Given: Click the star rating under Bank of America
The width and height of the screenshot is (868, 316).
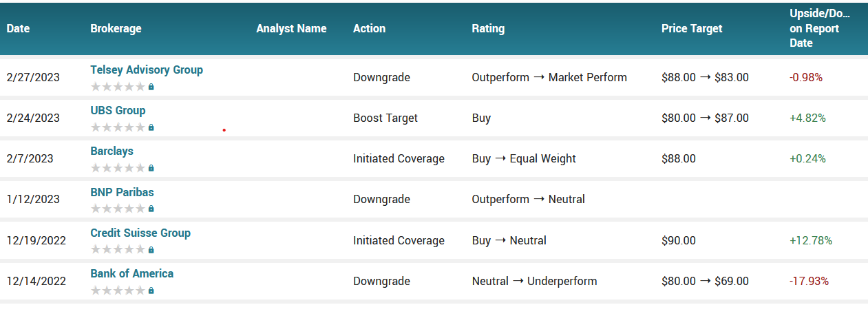Looking at the screenshot, I should [x=118, y=291].
